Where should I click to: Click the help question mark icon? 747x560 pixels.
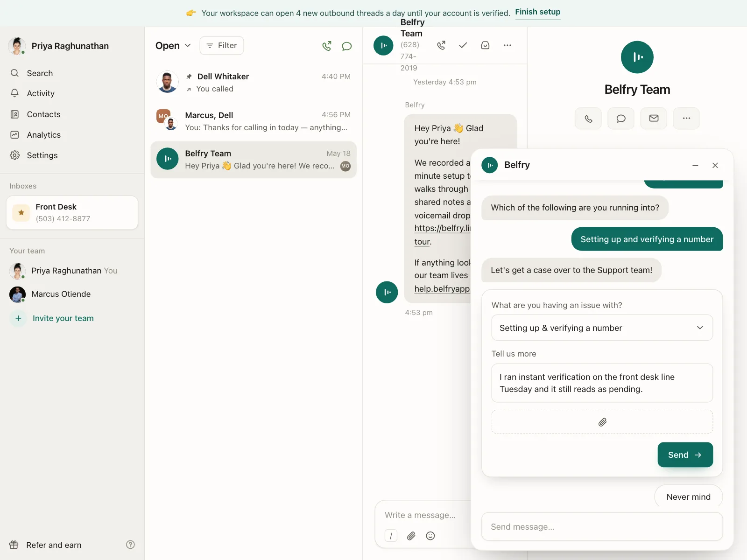pos(131,545)
